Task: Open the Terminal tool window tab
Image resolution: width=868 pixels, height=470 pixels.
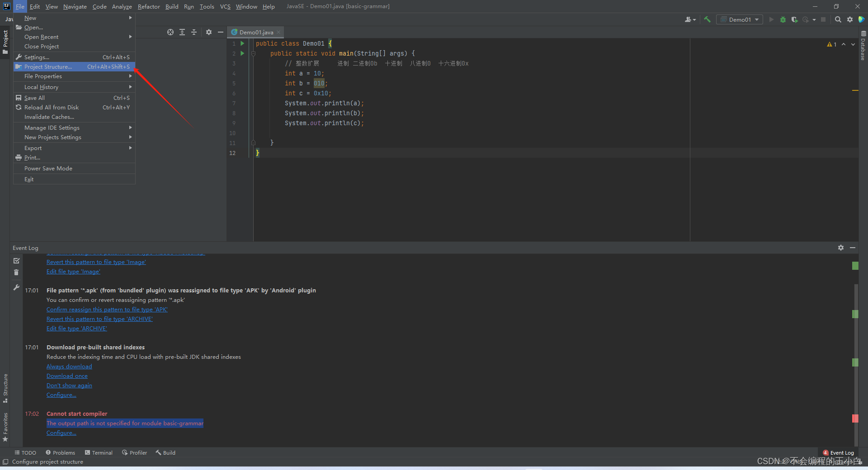Action: tap(99, 453)
